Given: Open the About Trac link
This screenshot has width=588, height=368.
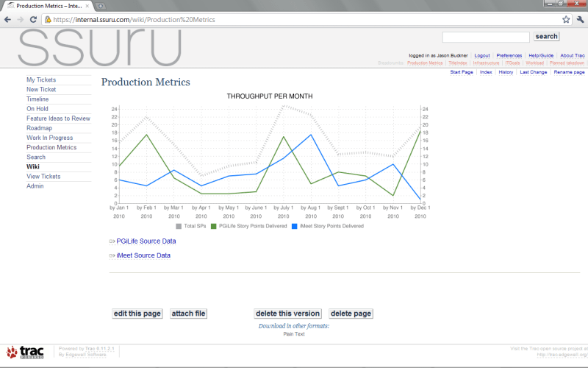Looking at the screenshot, I should [573, 56].
